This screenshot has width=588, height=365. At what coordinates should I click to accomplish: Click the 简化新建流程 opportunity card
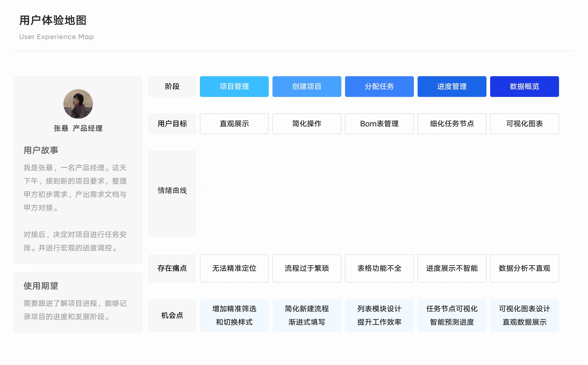tap(306, 315)
